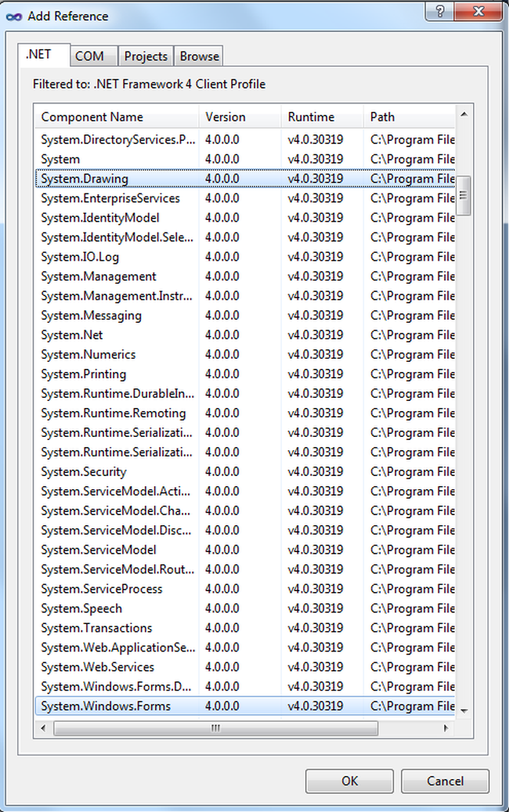Click the Add Reference dialog title icon
Screen dimensions: 509x812
14,16
